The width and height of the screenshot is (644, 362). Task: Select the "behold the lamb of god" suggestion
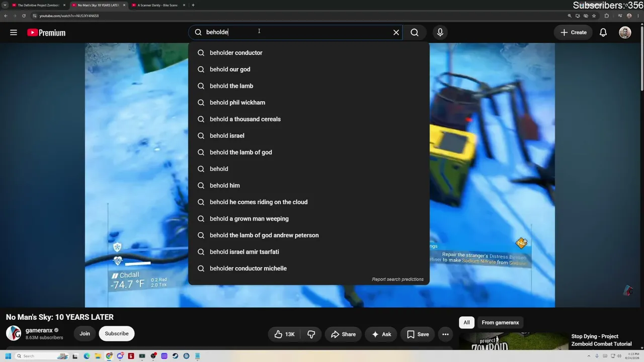click(x=309, y=152)
